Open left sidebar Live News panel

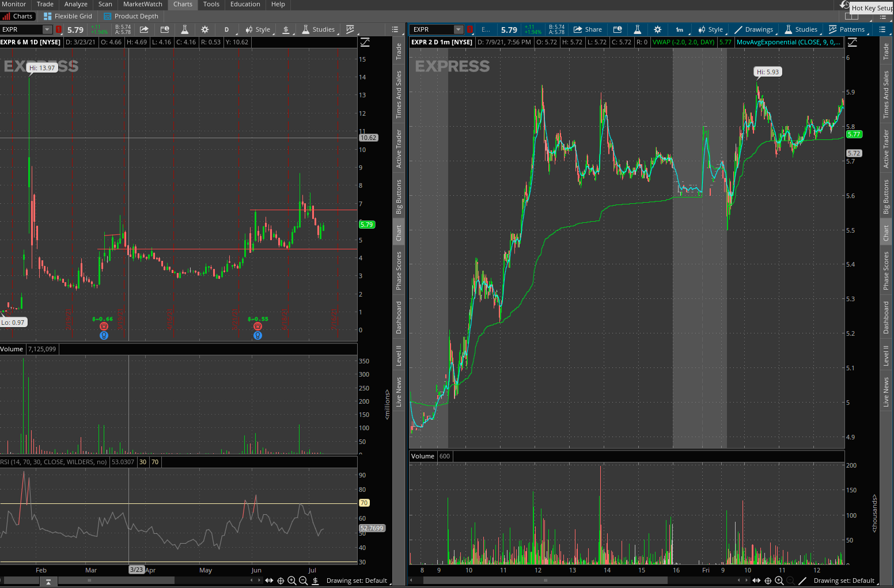point(399,392)
